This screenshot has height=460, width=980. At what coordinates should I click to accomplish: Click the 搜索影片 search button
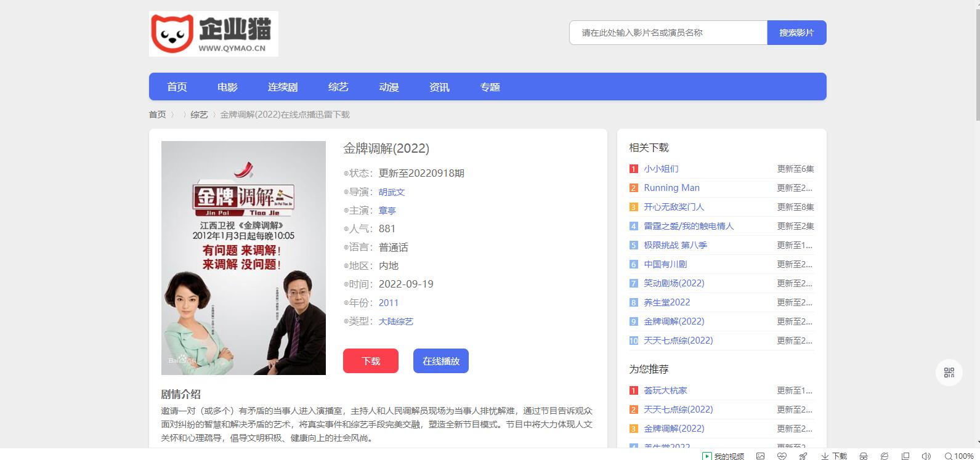coord(796,33)
